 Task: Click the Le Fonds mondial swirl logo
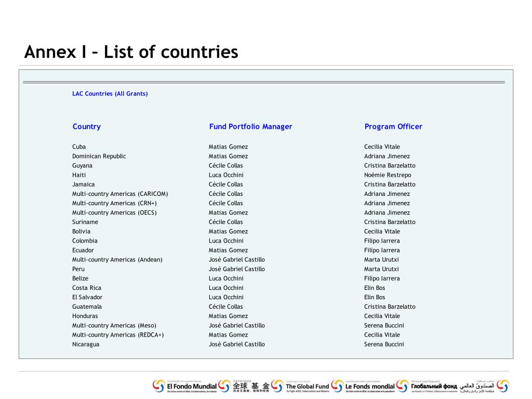pos(337,386)
